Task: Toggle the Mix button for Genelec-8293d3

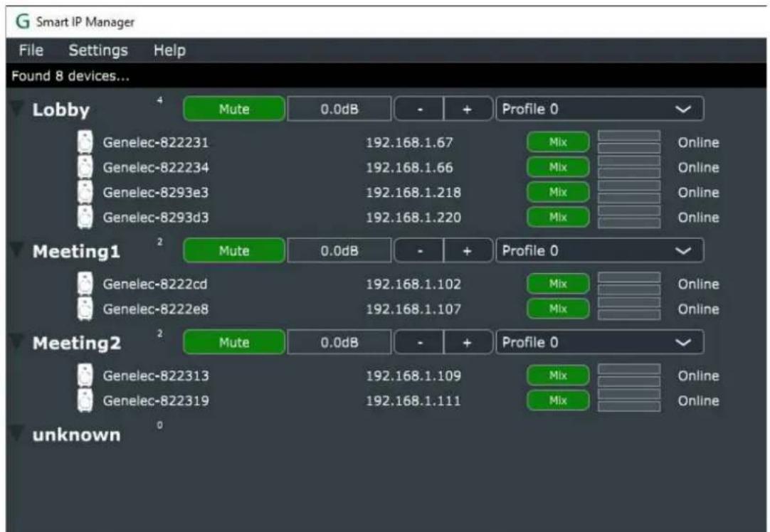Action: pos(559,218)
